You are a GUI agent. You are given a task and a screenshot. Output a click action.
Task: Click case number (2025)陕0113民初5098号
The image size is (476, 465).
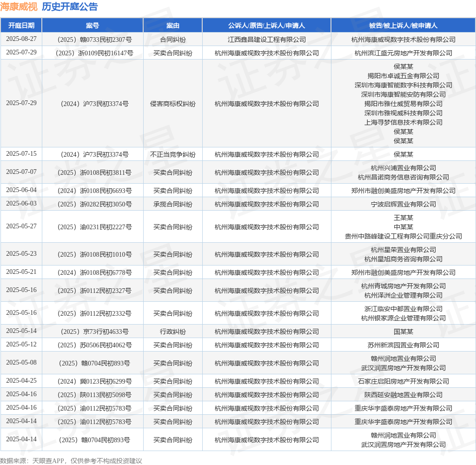point(93,395)
